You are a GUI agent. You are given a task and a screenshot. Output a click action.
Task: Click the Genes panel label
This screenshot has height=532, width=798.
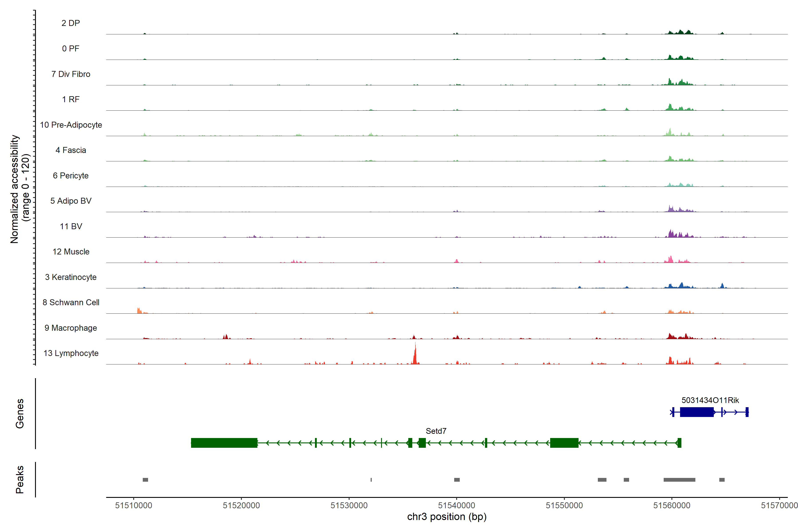pyautogui.click(x=20, y=413)
